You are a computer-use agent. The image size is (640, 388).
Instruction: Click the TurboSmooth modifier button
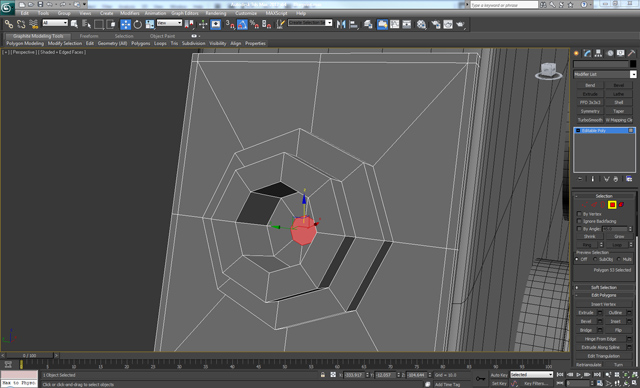(x=590, y=120)
